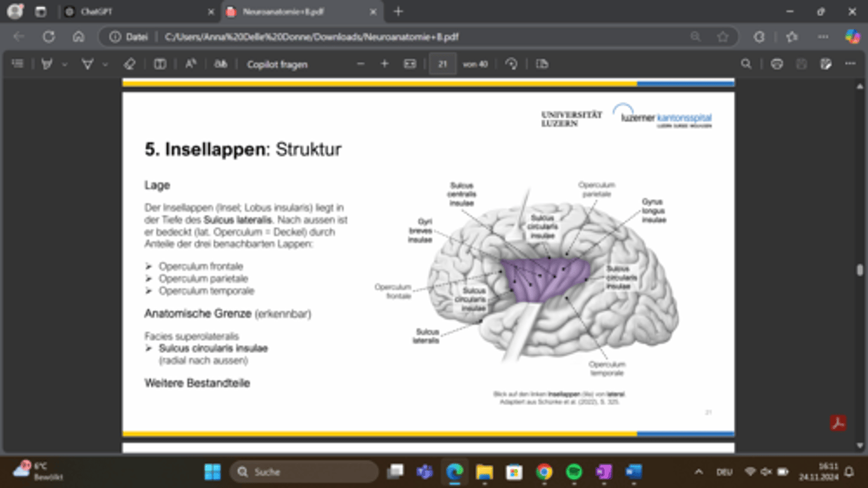Select the eraser tool in PDF toolbar
Viewport: 868px width, 488px height.
click(129, 64)
